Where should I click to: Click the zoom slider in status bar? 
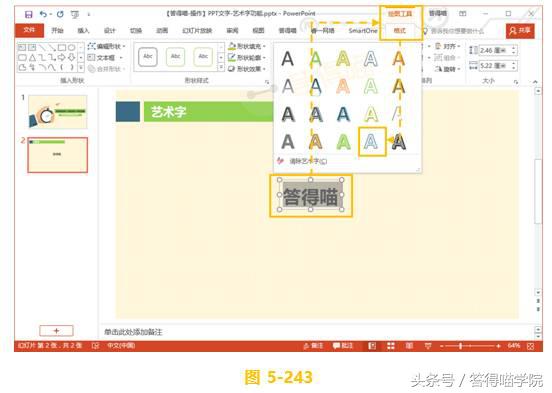(470, 347)
